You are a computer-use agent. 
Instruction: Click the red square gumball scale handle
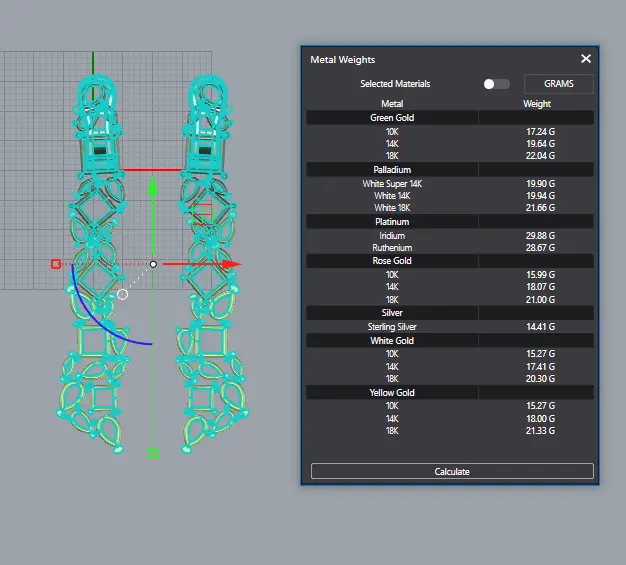coord(56,264)
